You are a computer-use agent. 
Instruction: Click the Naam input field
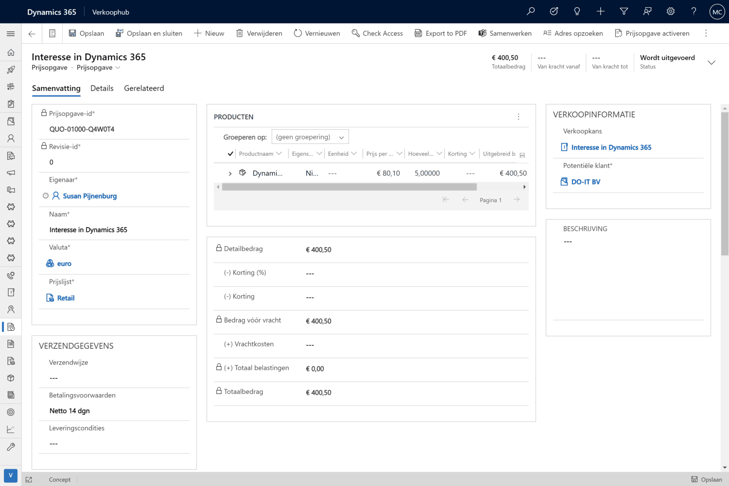(x=114, y=230)
